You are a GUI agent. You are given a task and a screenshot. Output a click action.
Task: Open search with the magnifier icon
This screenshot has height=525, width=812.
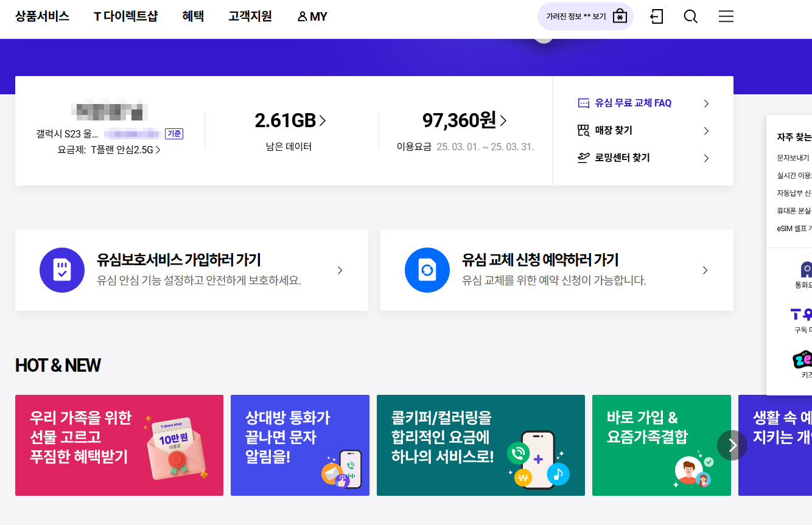point(691,16)
